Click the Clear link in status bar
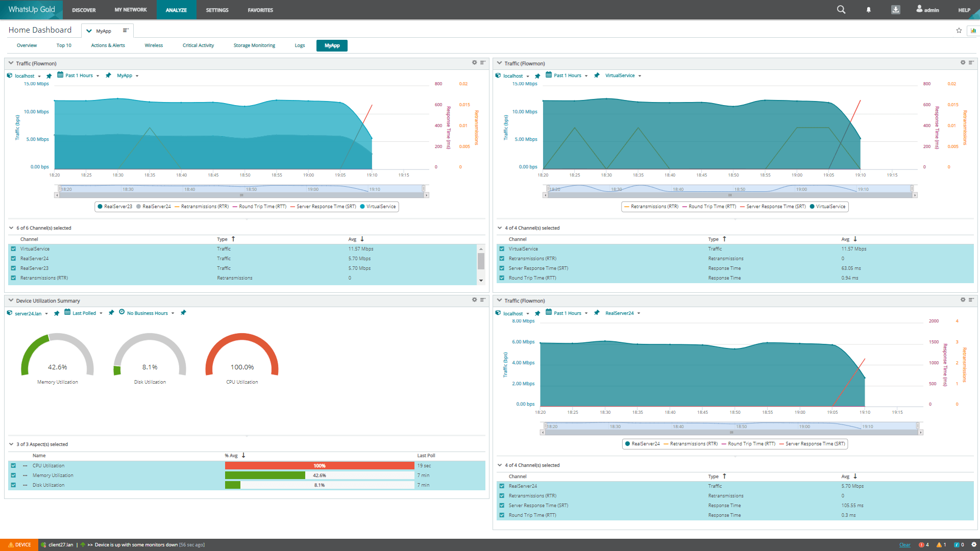The width and height of the screenshot is (980, 551). point(904,545)
